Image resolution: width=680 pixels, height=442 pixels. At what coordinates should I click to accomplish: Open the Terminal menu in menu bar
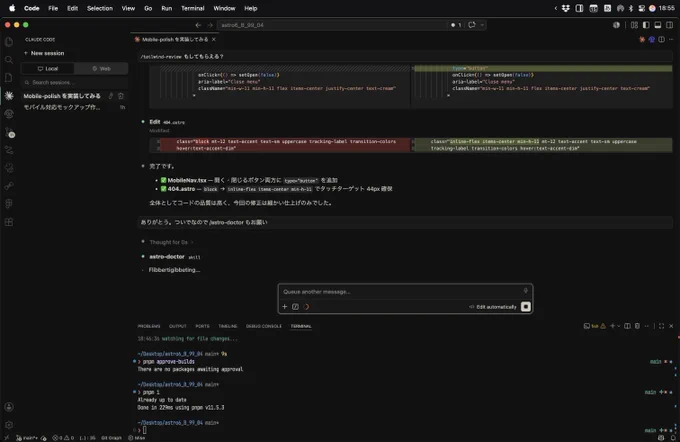pos(193,8)
